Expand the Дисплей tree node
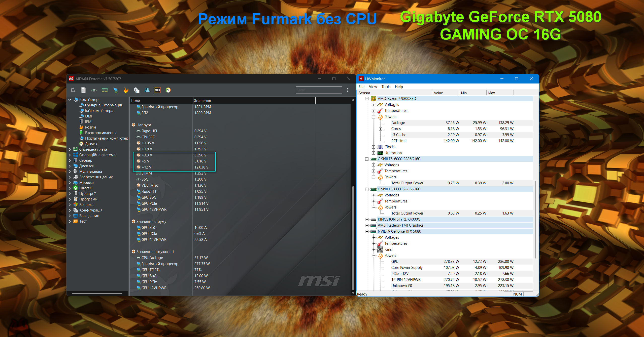Image resolution: width=644 pixels, height=337 pixels. pyautogui.click(x=70, y=166)
